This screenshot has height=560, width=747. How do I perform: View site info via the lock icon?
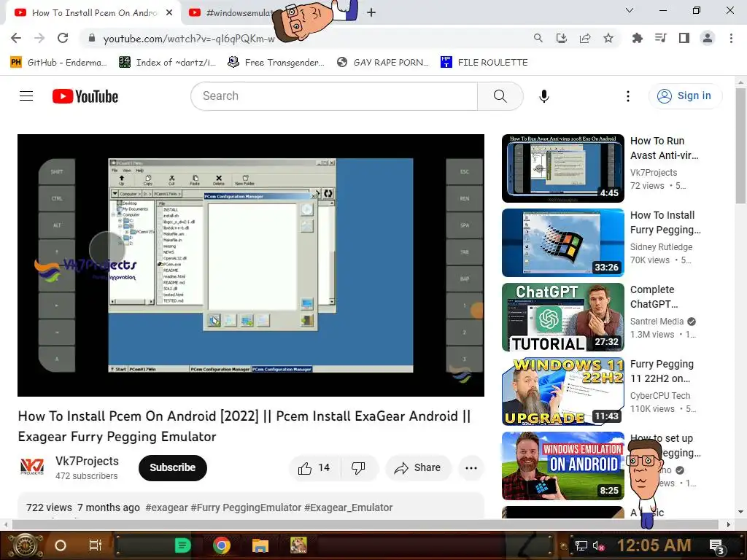(x=92, y=38)
